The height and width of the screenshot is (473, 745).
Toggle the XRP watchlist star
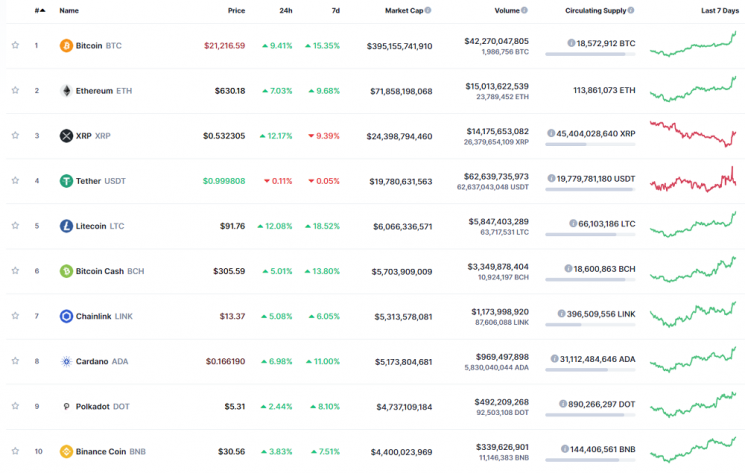(15, 135)
